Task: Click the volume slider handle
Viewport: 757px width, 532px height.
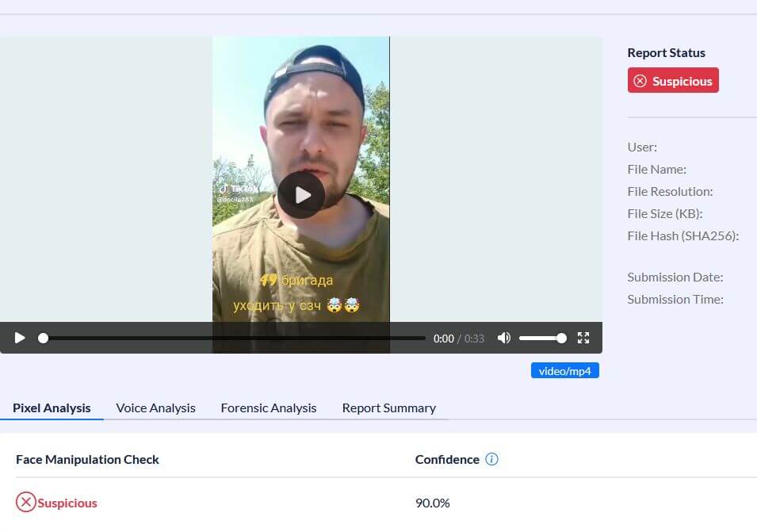Action: 561,338
